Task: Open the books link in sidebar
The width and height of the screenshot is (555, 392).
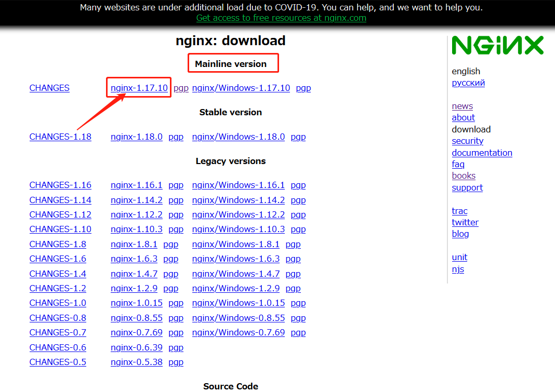Action: tap(464, 176)
